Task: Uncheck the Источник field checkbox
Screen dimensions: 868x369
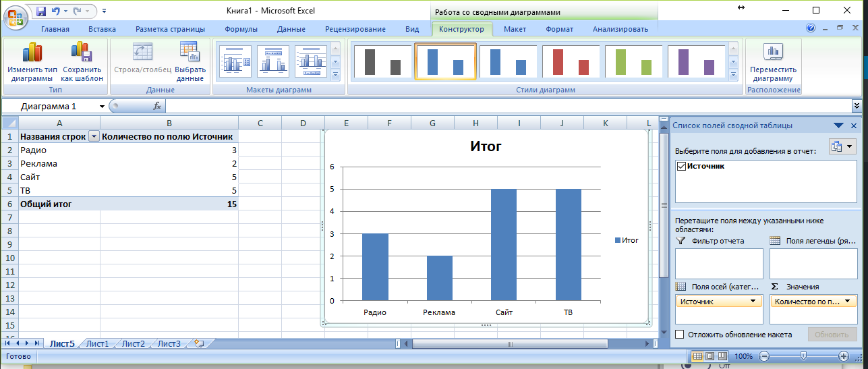Action: (681, 167)
